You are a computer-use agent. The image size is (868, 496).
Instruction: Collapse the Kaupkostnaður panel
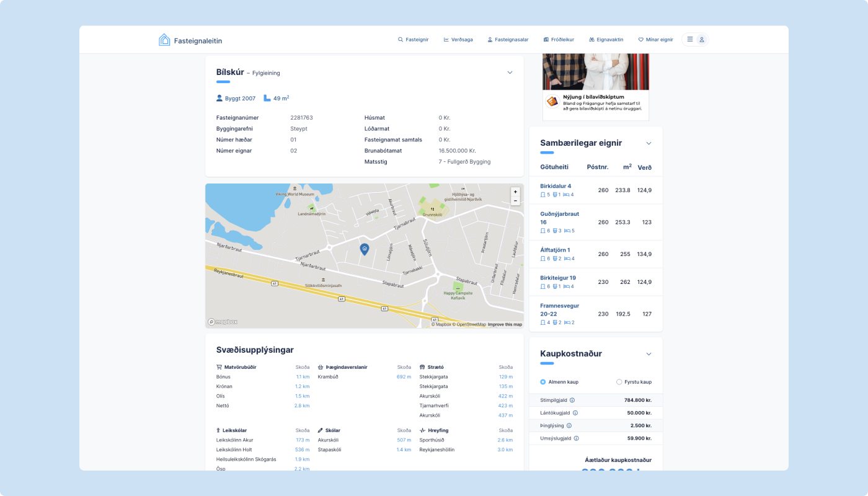[649, 354]
